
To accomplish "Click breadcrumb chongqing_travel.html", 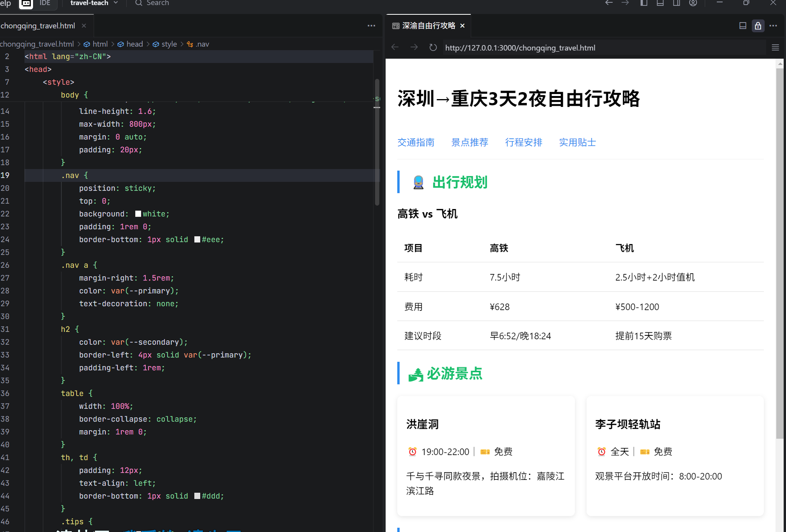I will click(37, 44).
